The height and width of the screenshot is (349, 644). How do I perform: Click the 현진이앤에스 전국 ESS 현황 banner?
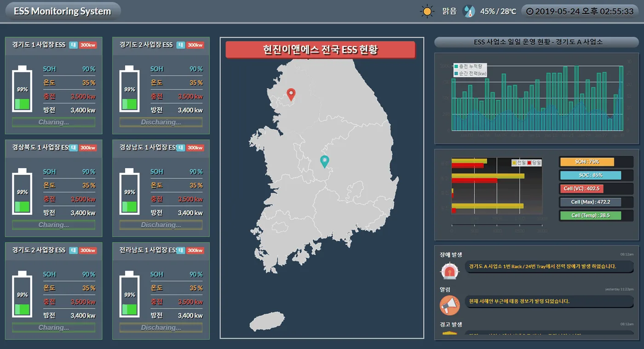[x=320, y=50]
